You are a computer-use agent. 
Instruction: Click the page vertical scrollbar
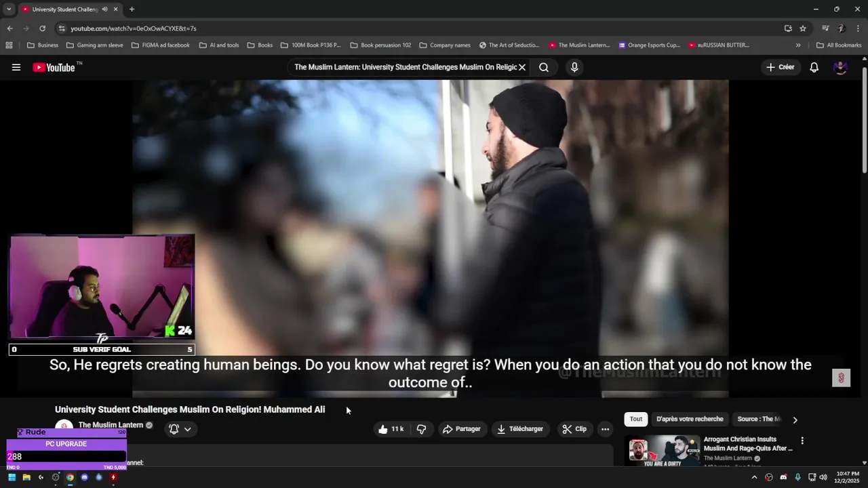(x=864, y=120)
